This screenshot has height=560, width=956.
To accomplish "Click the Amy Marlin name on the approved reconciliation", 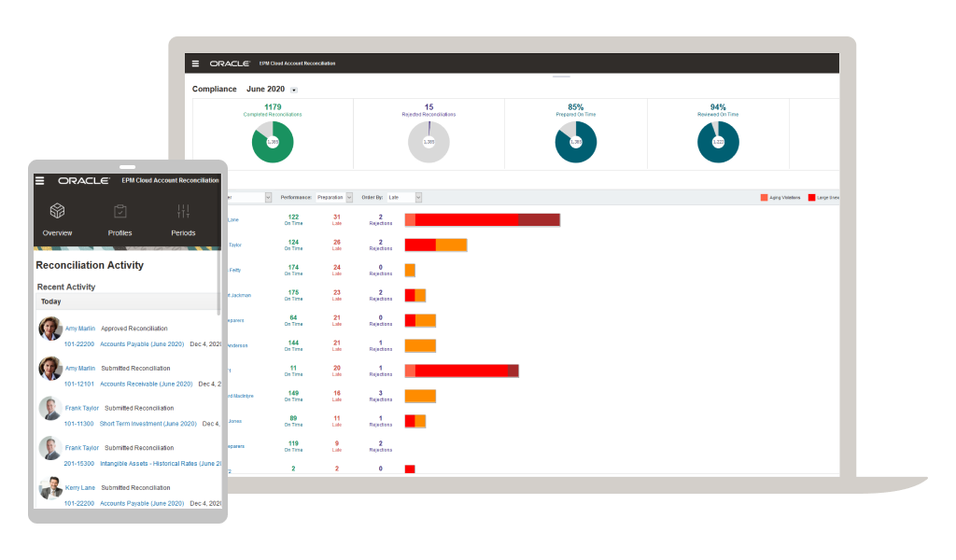I will [80, 329].
